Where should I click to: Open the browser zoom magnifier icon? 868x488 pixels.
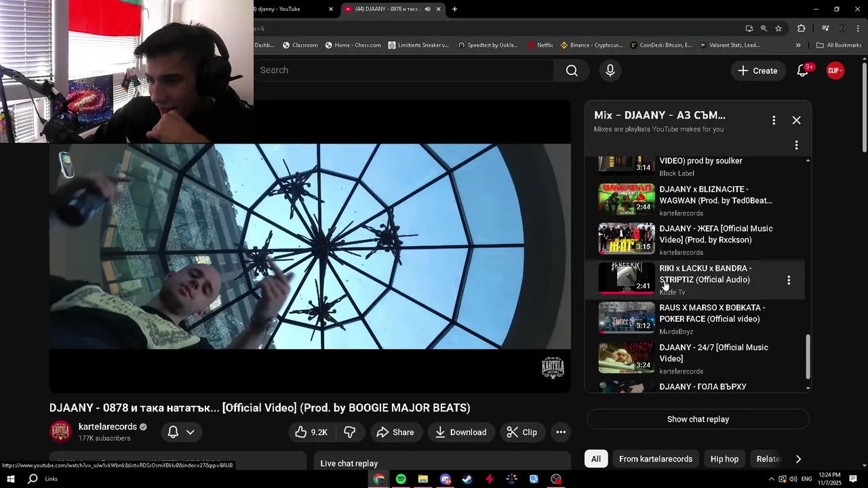[x=764, y=28]
